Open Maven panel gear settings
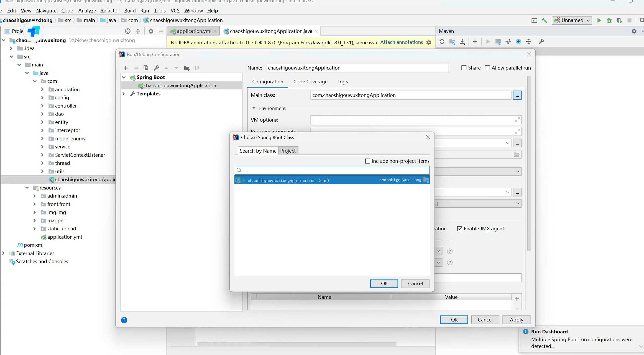The height and width of the screenshot is (355, 644). point(634,31)
